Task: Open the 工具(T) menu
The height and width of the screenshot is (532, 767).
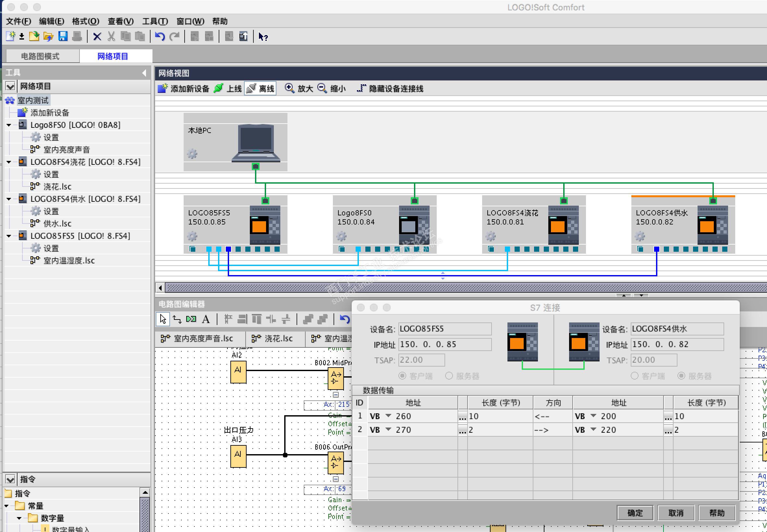Action: [x=155, y=21]
